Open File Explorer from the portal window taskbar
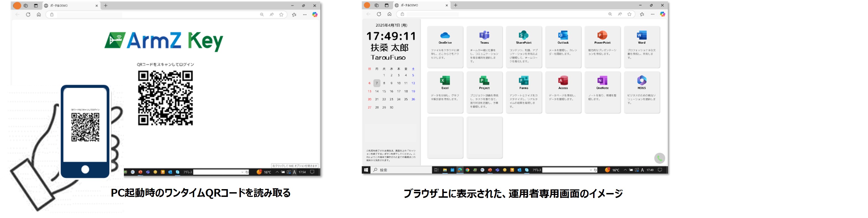The image size is (868, 218). click(x=445, y=170)
